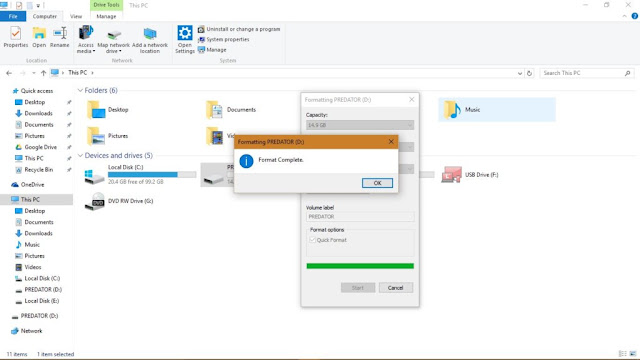Click the Volume label input field
This screenshot has height=360, width=640.
pyautogui.click(x=360, y=217)
